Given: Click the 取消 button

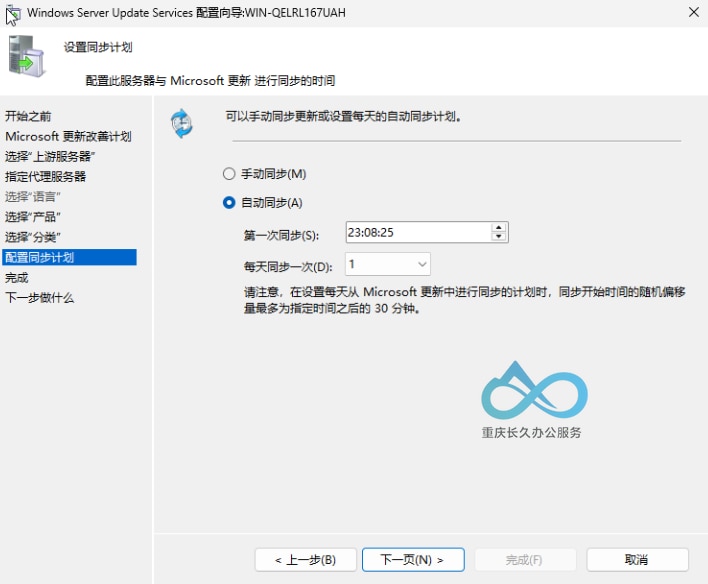Looking at the screenshot, I should pos(637,560).
